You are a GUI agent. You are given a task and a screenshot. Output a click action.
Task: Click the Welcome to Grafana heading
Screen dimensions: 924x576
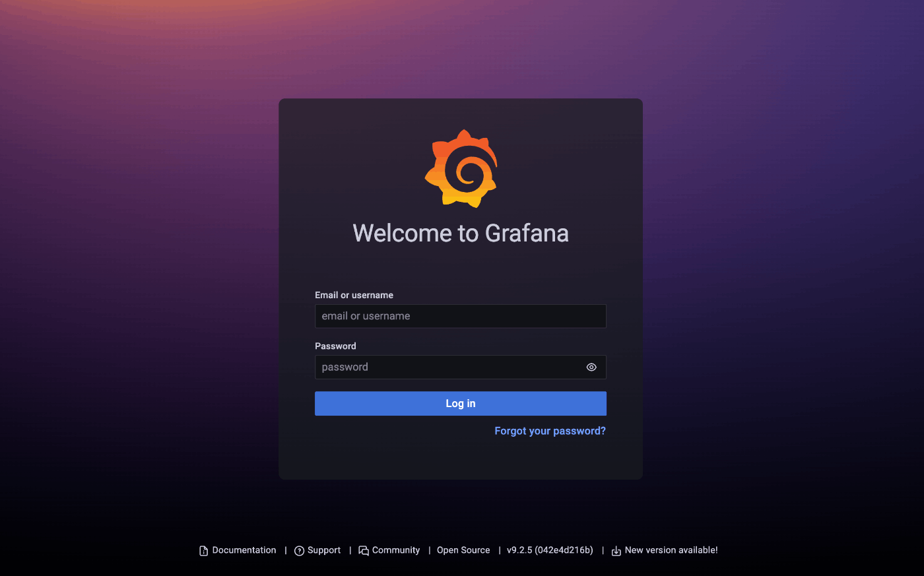click(x=461, y=233)
